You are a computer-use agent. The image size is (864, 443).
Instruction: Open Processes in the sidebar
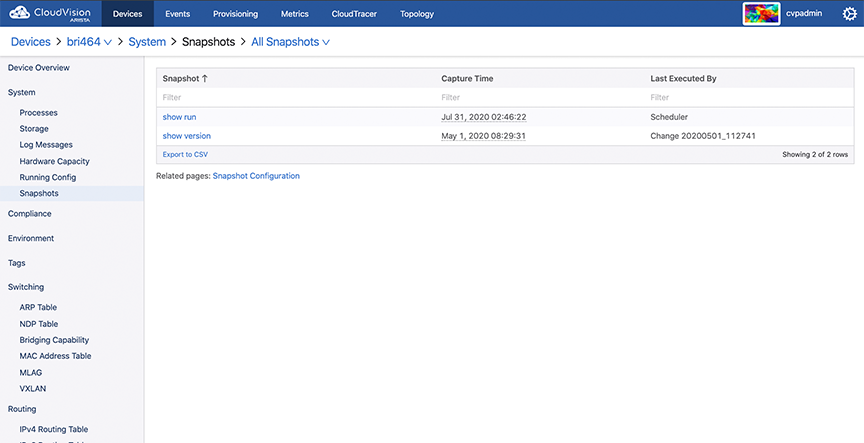click(39, 112)
